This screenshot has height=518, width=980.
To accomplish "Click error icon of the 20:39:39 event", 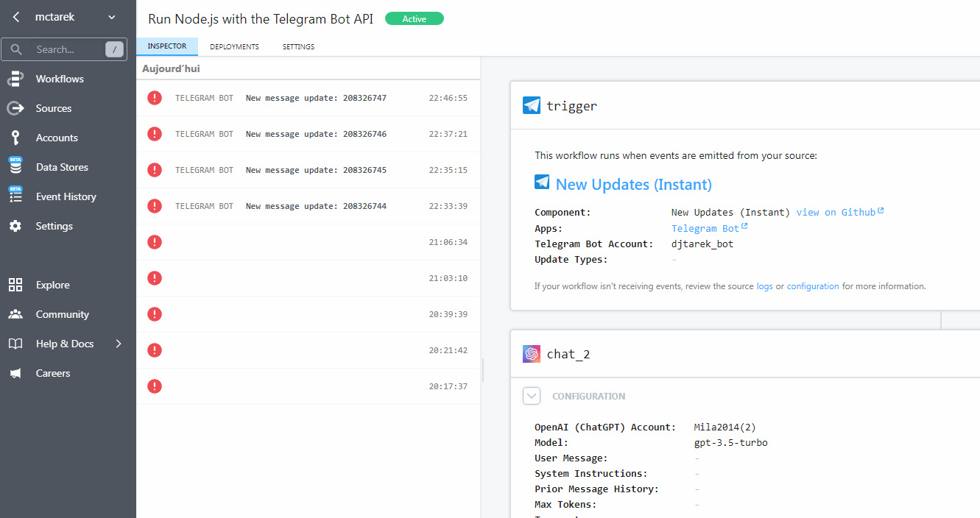I will point(155,314).
